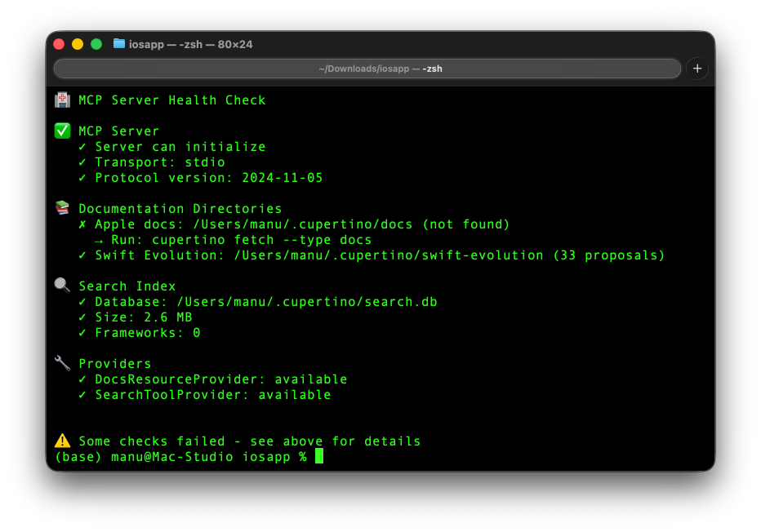Maximize the terminal with the green button
Viewport: 761px width, 532px height.
click(96, 44)
